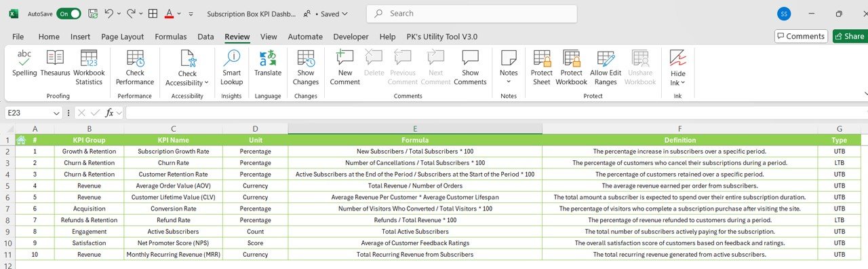This screenshot has width=868, height=269.
Task: Click Show Changes
Action: tap(306, 68)
